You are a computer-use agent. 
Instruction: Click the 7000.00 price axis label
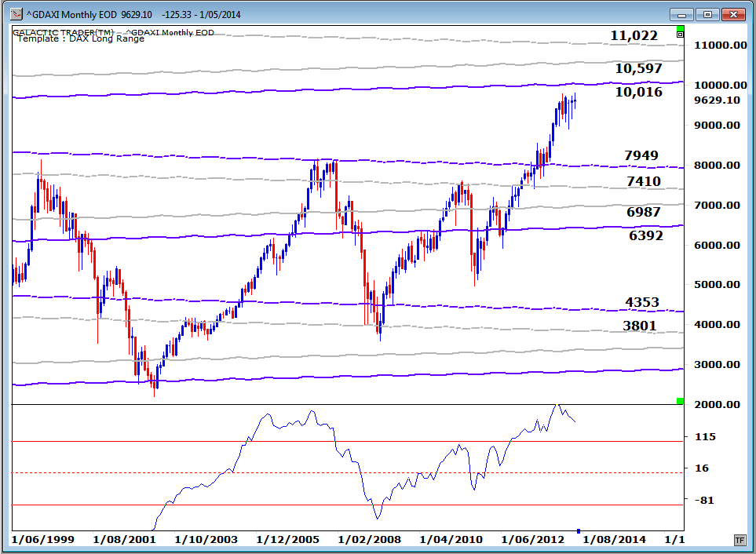tap(717, 206)
